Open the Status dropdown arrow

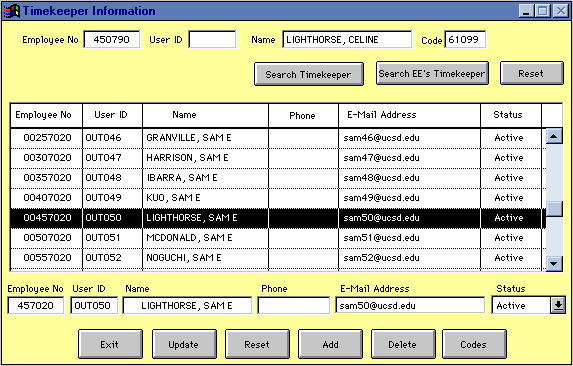click(x=558, y=305)
